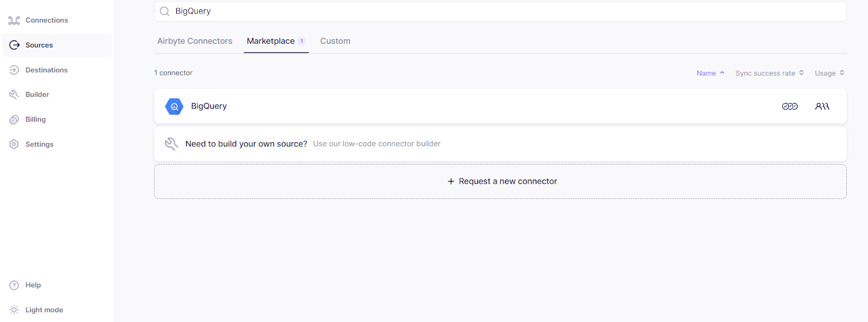Select the Sources arrow icon
Image resolution: width=868 pixels, height=322 pixels.
click(14, 45)
